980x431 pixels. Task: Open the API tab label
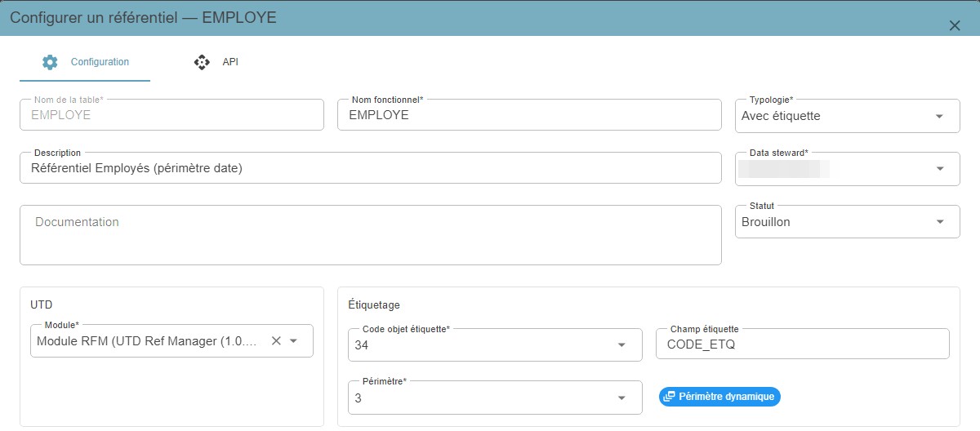click(230, 62)
